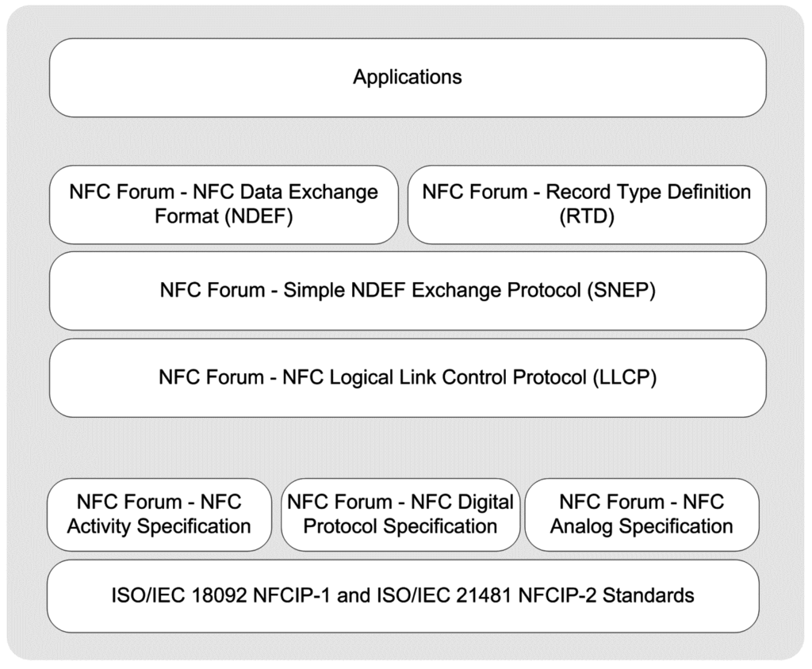Select the NFC Analog Specification box
The height and width of the screenshot is (669, 812).
(x=642, y=514)
